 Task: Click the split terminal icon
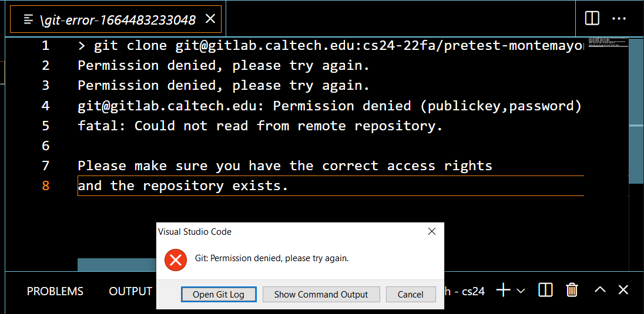545,290
